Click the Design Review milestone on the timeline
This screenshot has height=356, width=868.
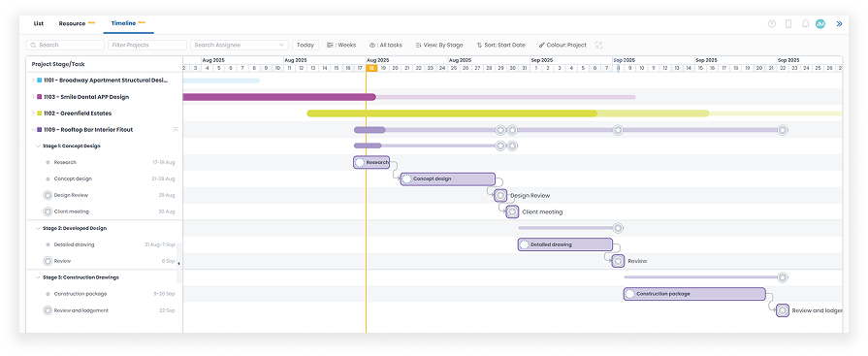(x=500, y=195)
